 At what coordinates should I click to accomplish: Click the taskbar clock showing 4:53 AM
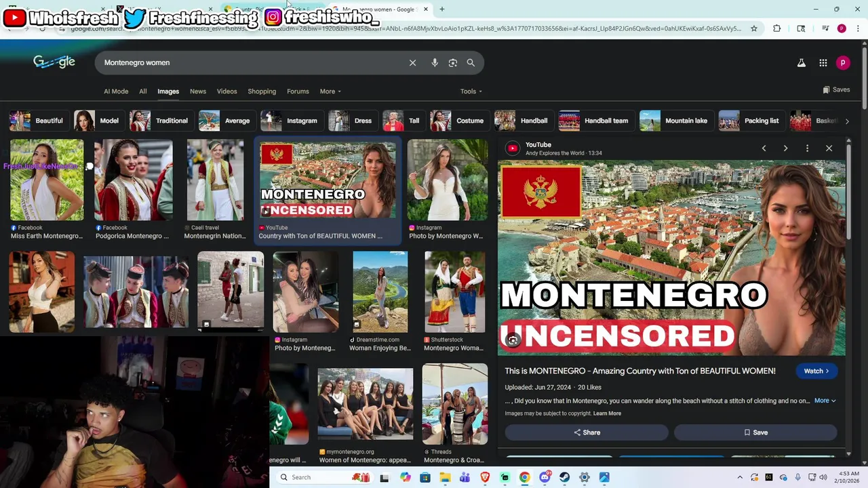(848, 478)
